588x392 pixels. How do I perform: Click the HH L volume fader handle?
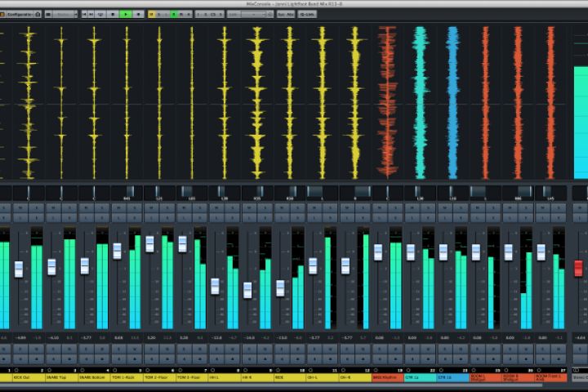215,286
